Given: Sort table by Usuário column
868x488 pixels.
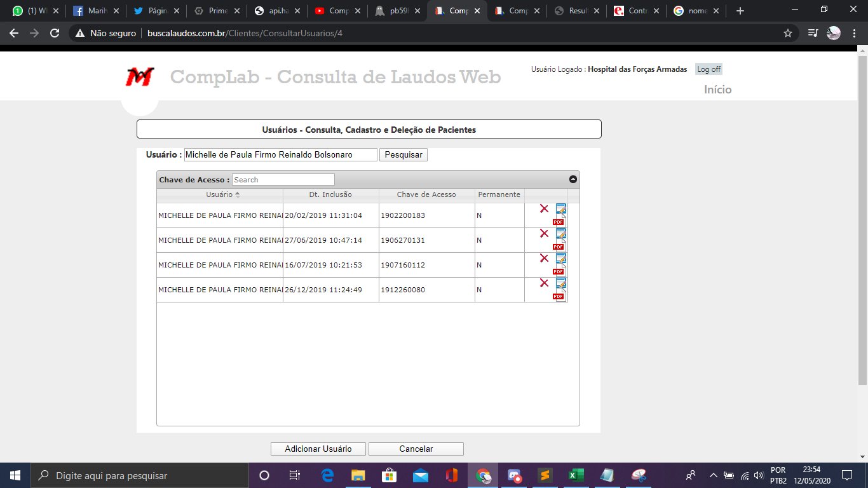Looking at the screenshot, I should tap(220, 194).
